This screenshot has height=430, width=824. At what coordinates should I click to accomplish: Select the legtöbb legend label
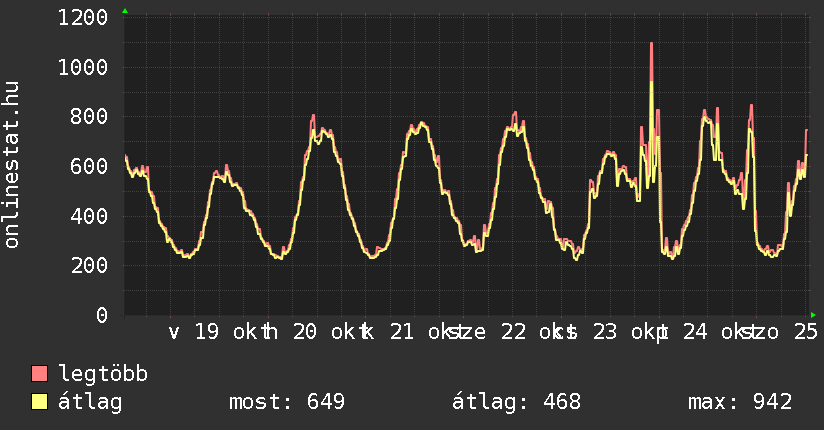[x=104, y=375]
